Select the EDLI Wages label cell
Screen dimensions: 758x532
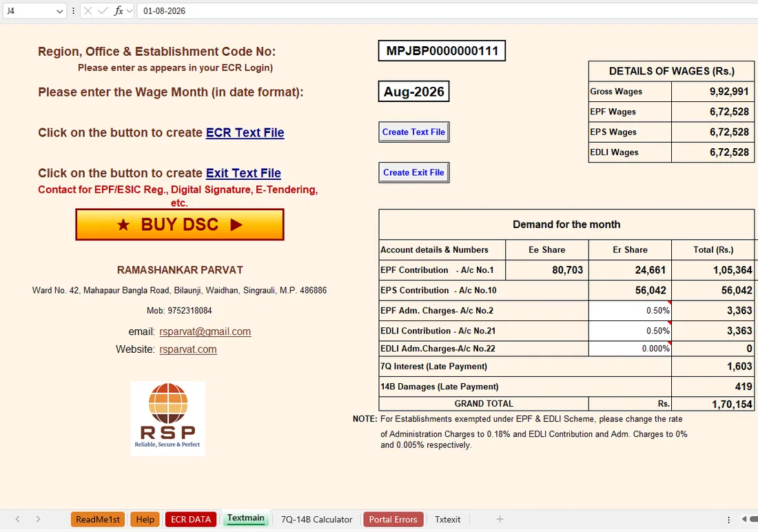pyautogui.click(x=630, y=152)
